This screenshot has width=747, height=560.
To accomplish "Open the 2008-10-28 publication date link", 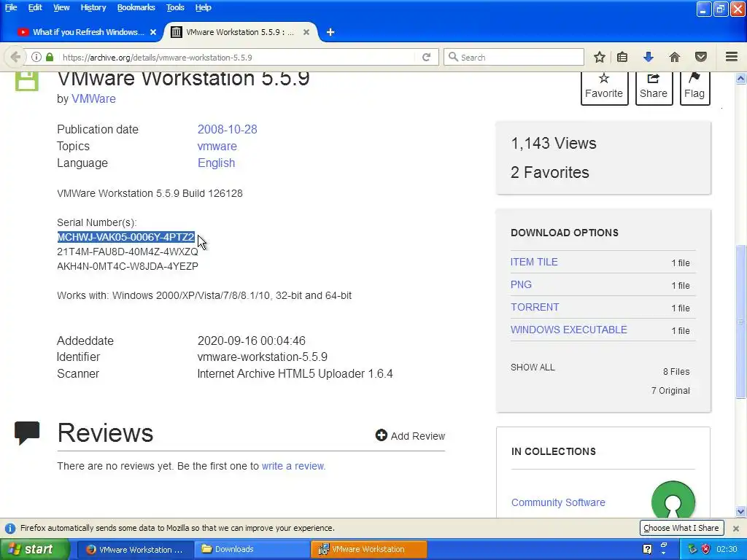I will [x=228, y=129].
